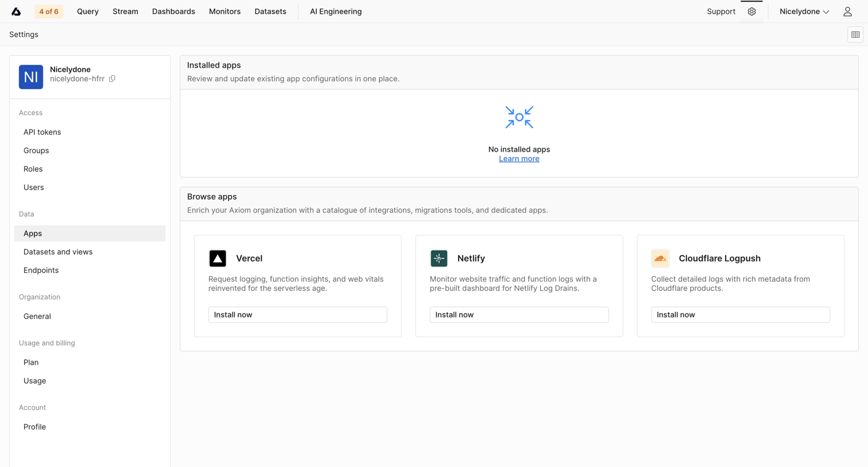Viewport: 868px width, 467px height.
Task: Open the Monitors section
Action: (x=224, y=11)
